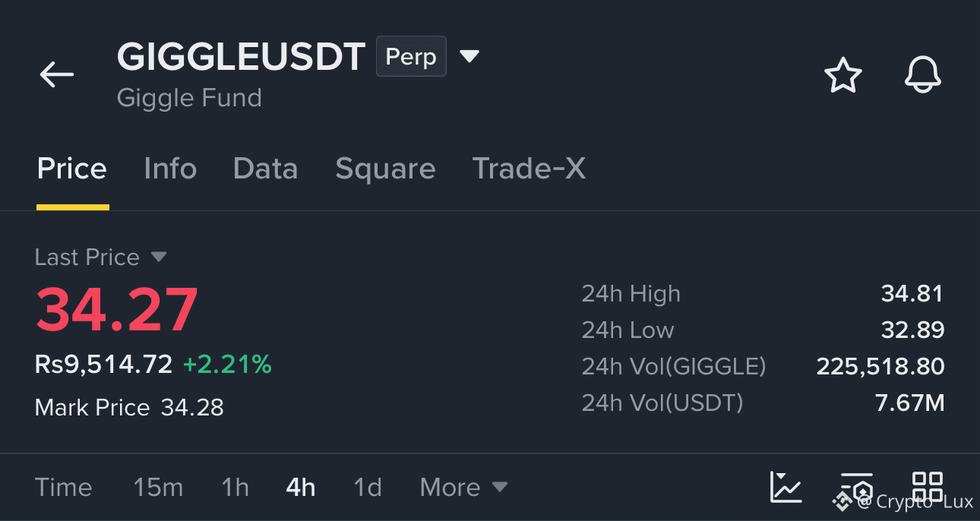Open the Trade-X tab

(529, 169)
